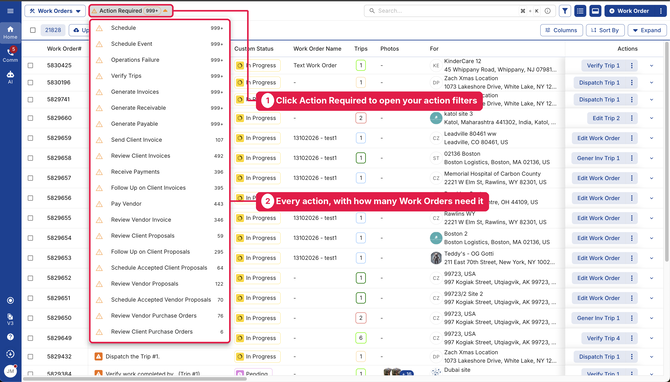670x382 pixels.
Task: Check the box for work order 5829432
Action: click(x=30, y=356)
